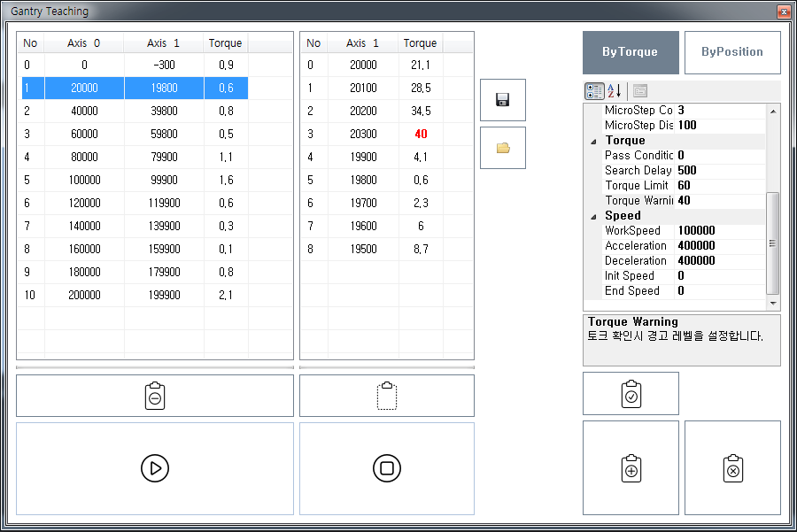Click the red torque value 40

coord(421,134)
